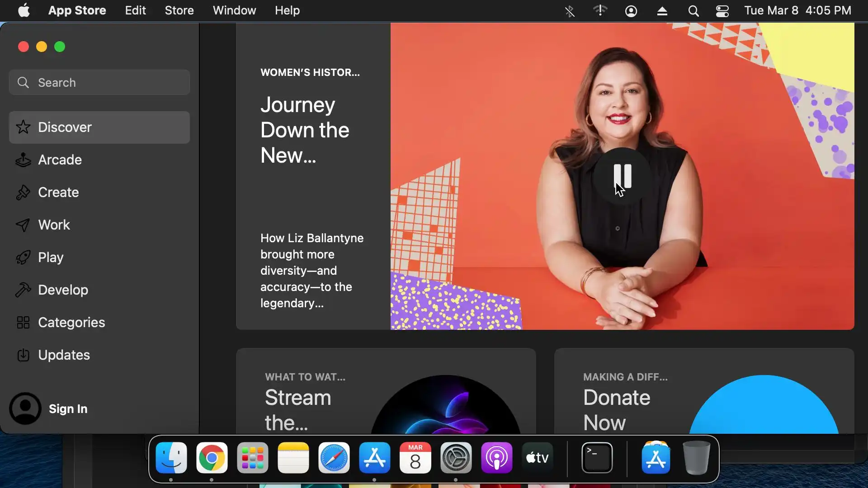
Task: Select the Discover star icon
Action: click(x=23, y=127)
